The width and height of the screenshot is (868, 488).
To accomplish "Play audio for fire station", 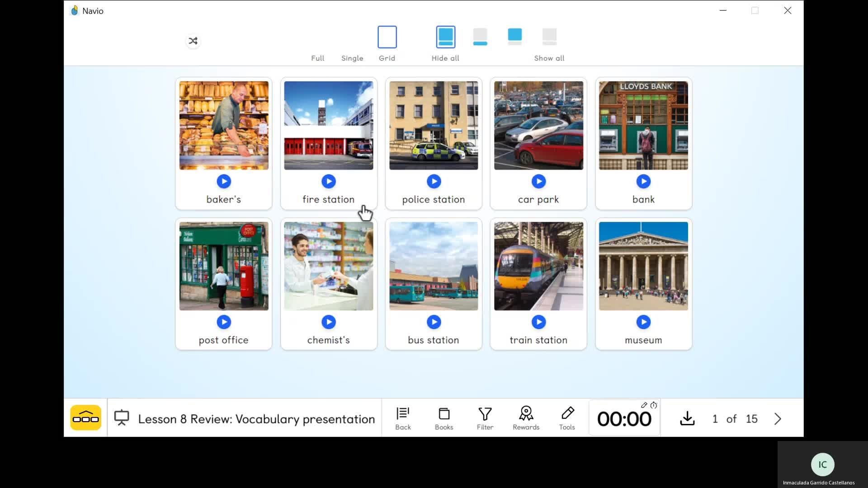I will point(329,182).
